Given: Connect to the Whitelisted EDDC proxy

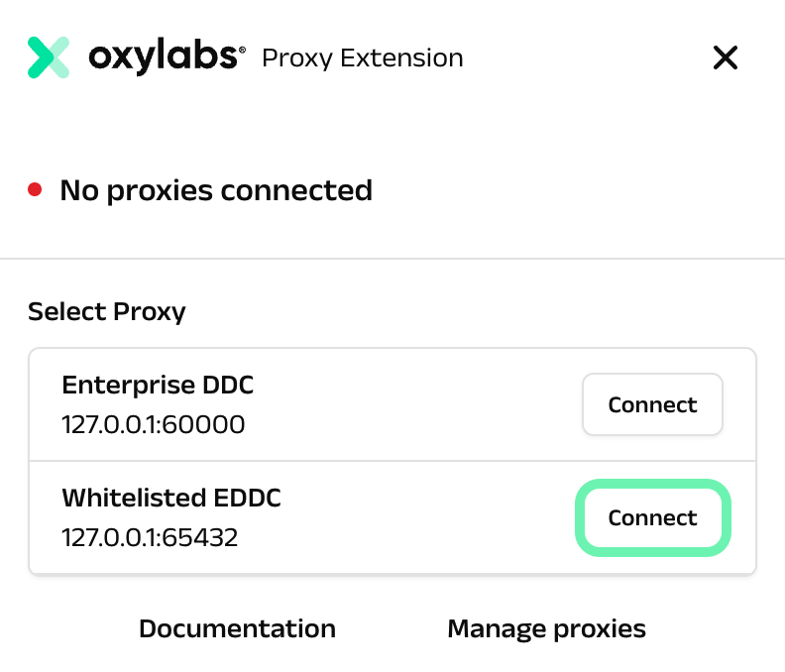Looking at the screenshot, I should tap(652, 517).
